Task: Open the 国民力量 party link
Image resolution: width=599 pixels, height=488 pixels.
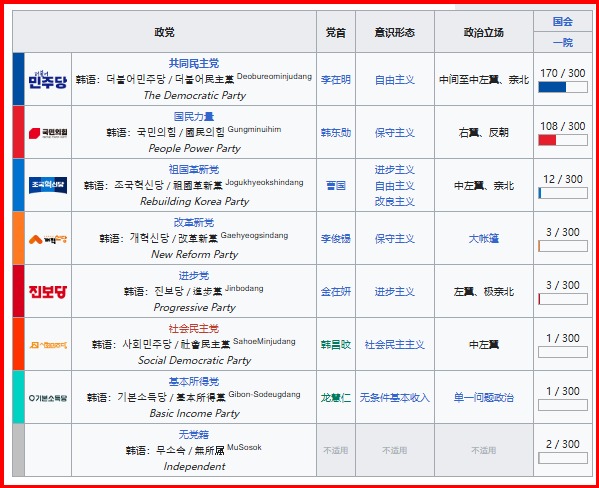Action: pyautogui.click(x=194, y=116)
